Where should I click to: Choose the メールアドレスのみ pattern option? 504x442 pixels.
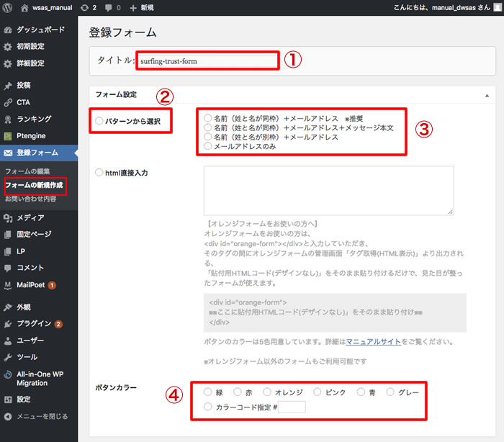pyautogui.click(x=207, y=146)
